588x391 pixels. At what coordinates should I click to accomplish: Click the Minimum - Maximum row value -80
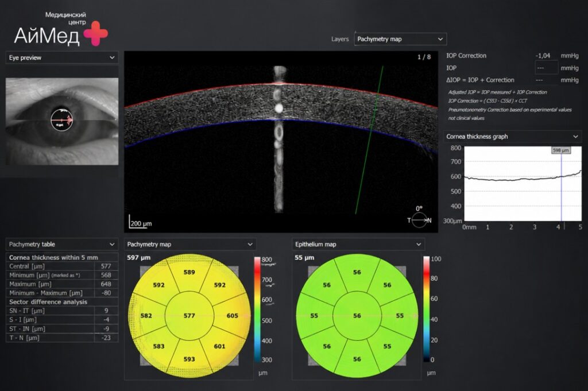(x=106, y=293)
